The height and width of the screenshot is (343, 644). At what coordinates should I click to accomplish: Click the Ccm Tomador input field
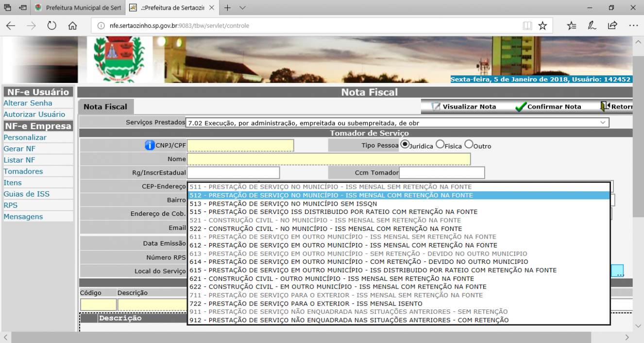[442, 172]
